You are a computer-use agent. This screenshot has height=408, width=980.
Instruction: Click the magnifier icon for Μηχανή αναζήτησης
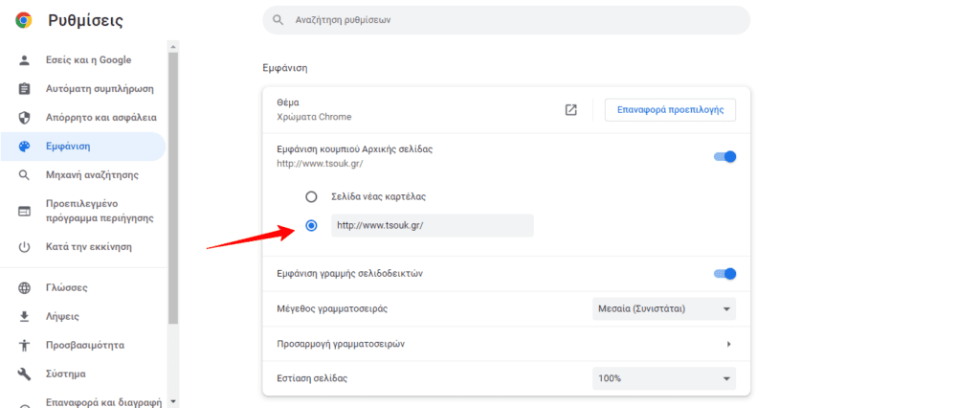[25, 175]
